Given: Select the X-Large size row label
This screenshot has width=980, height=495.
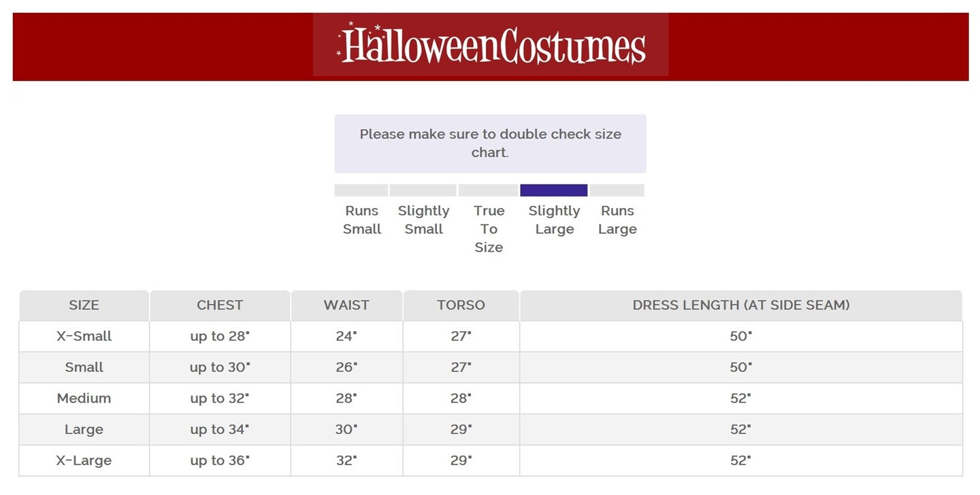Looking at the screenshot, I should pyautogui.click(x=84, y=460).
